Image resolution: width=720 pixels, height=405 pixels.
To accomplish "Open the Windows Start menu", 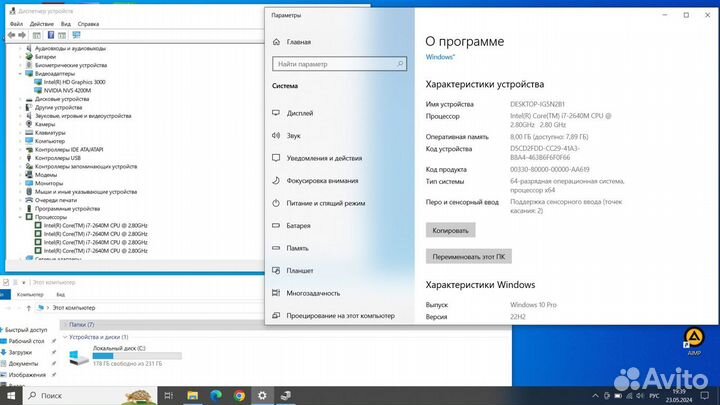I will coord(11,395).
